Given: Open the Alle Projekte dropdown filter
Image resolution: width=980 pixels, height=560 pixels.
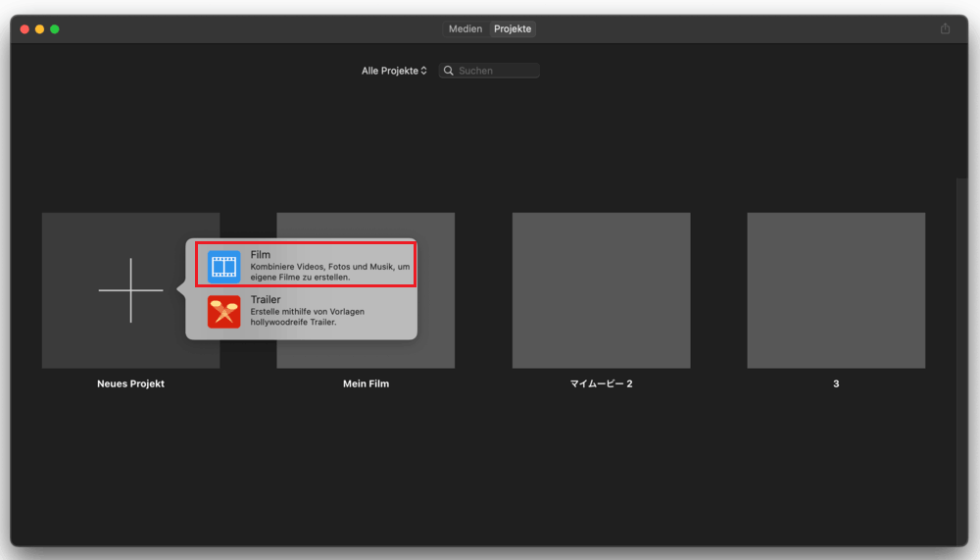Looking at the screenshot, I should click(394, 71).
